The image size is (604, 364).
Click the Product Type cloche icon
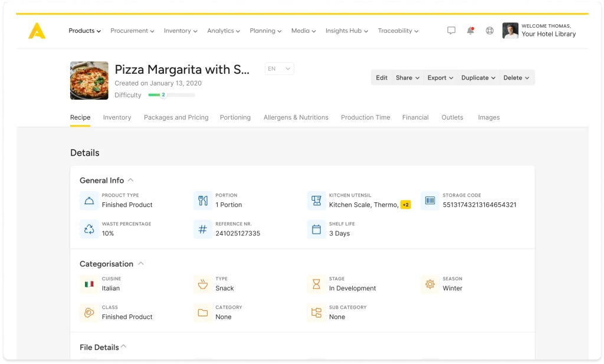pyautogui.click(x=89, y=201)
